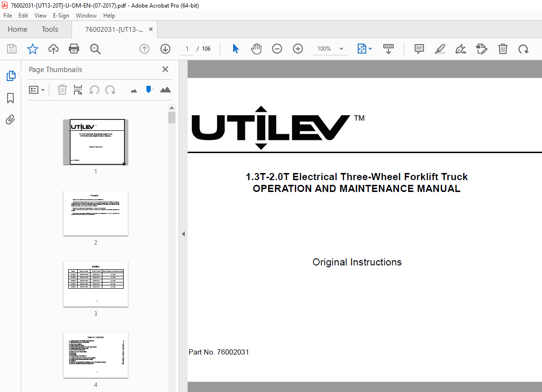Rotate page clockwise in main toolbar

[524, 49]
